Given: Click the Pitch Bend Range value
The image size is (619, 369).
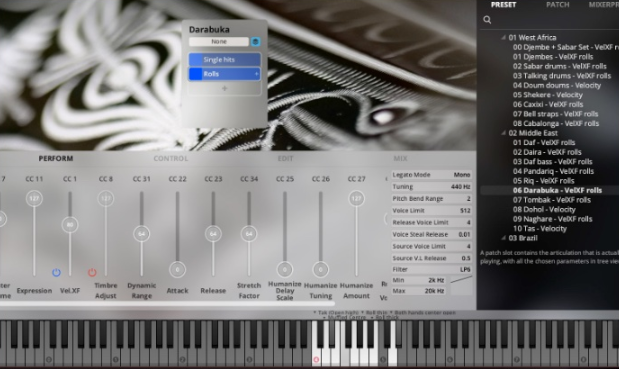Looking at the screenshot, I should [469, 199].
